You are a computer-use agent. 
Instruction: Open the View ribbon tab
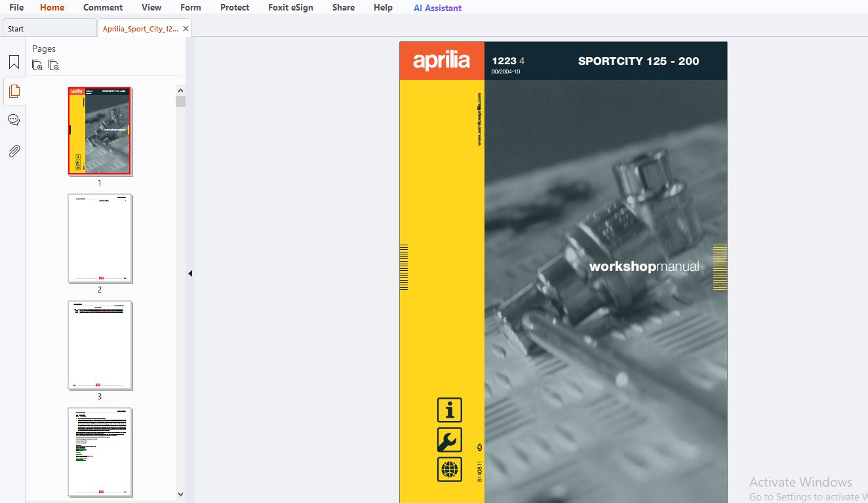151,7
